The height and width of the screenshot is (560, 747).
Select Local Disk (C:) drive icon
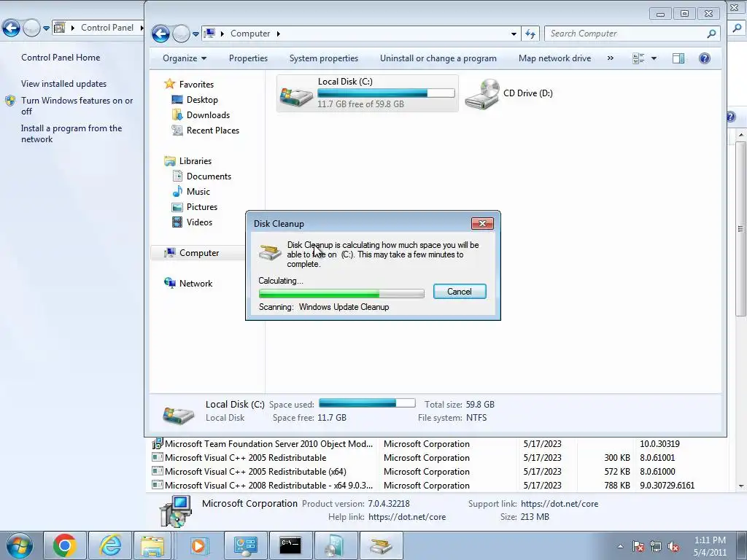click(x=296, y=96)
